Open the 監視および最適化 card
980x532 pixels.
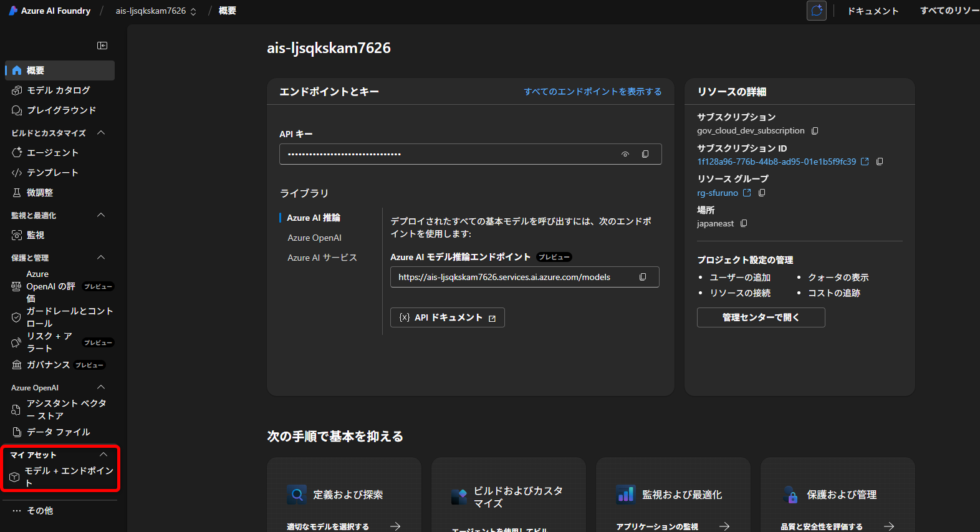click(673, 495)
